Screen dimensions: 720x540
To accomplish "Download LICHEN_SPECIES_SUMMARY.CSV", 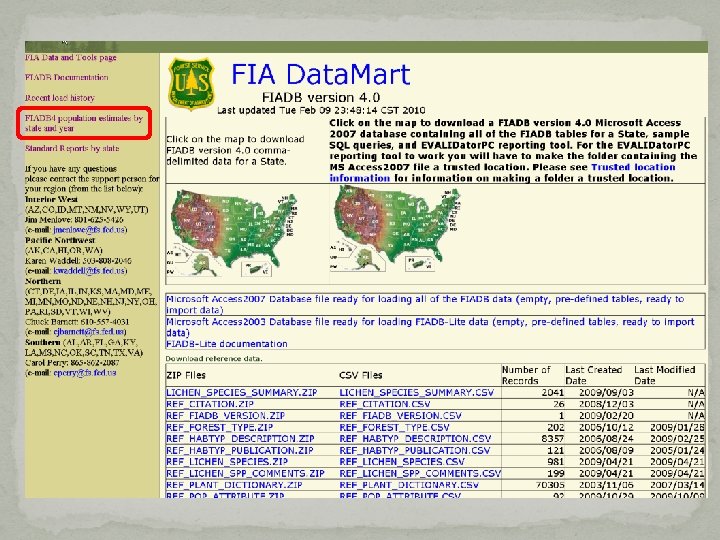I will [x=416, y=393].
